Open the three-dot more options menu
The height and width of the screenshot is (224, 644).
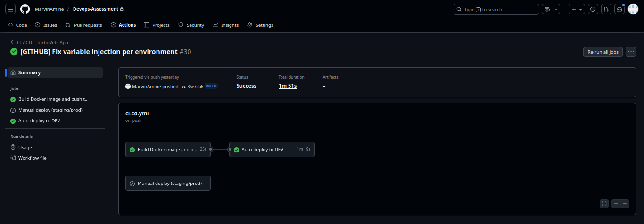coord(631,52)
